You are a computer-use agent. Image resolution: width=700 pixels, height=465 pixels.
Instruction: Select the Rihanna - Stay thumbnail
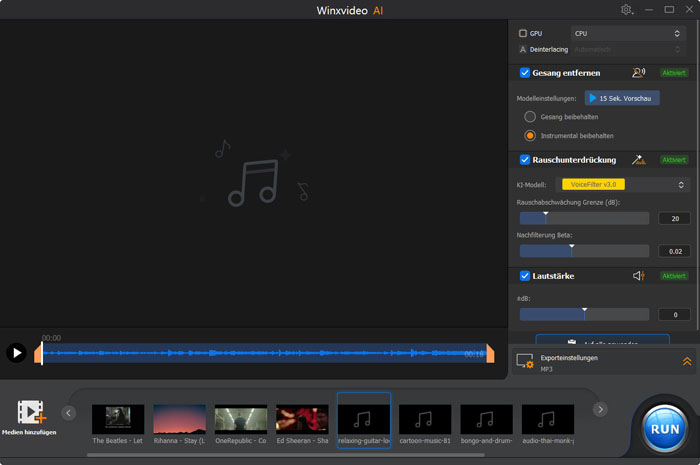pyautogui.click(x=180, y=418)
